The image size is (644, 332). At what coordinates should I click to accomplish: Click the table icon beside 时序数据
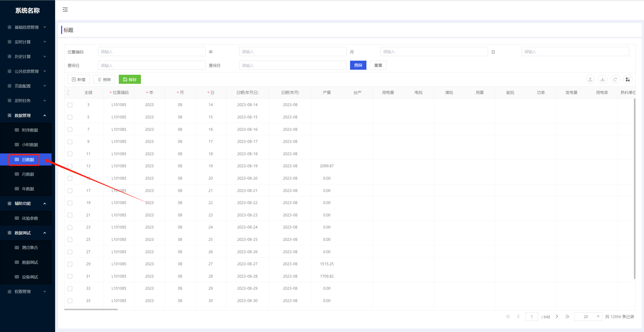click(17, 130)
